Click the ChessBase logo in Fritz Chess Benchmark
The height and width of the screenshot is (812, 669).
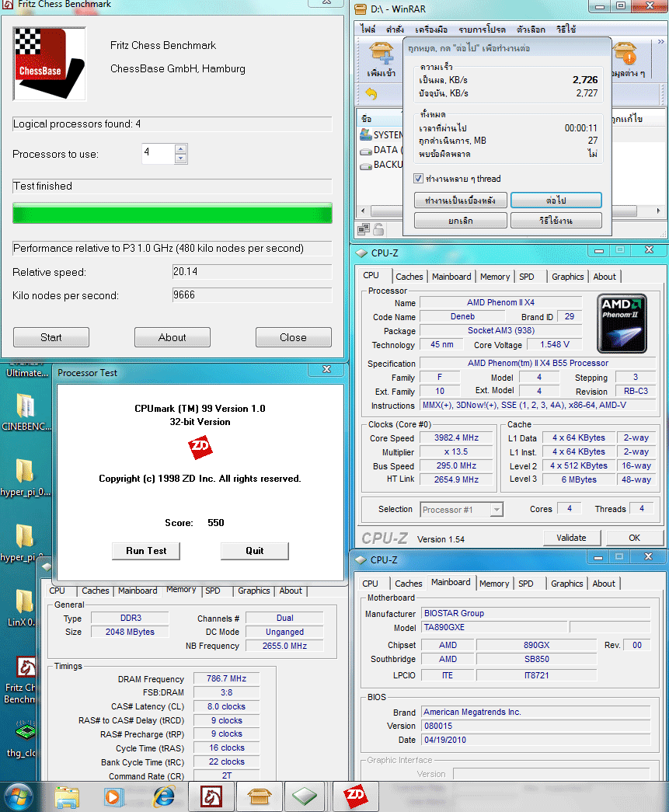tap(49, 63)
